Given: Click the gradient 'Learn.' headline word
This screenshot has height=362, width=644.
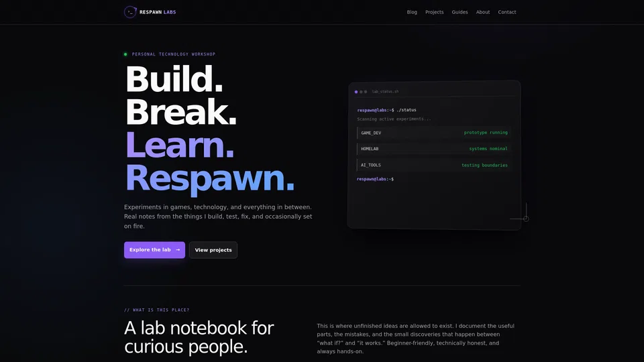Looking at the screenshot, I should tap(180, 145).
